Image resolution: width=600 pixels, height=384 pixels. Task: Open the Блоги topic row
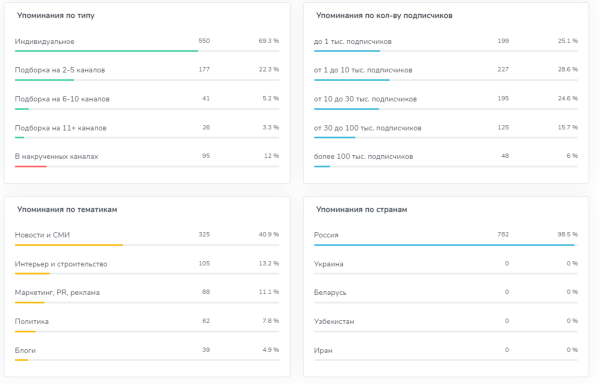[147, 353]
